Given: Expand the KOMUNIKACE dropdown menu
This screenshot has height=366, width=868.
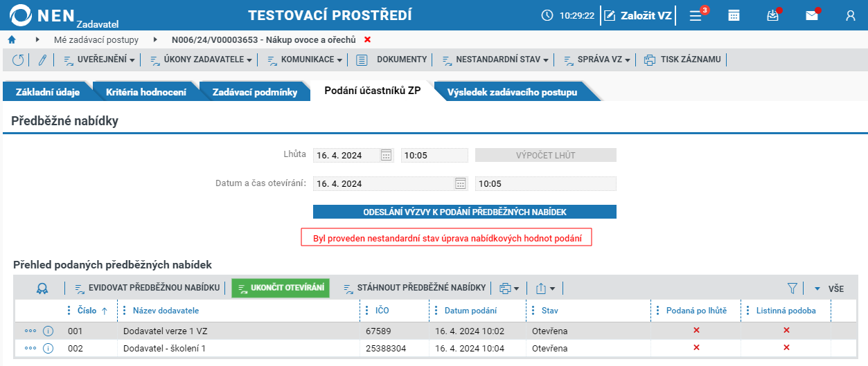Looking at the screenshot, I should pyautogui.click(x=305, y=60).
